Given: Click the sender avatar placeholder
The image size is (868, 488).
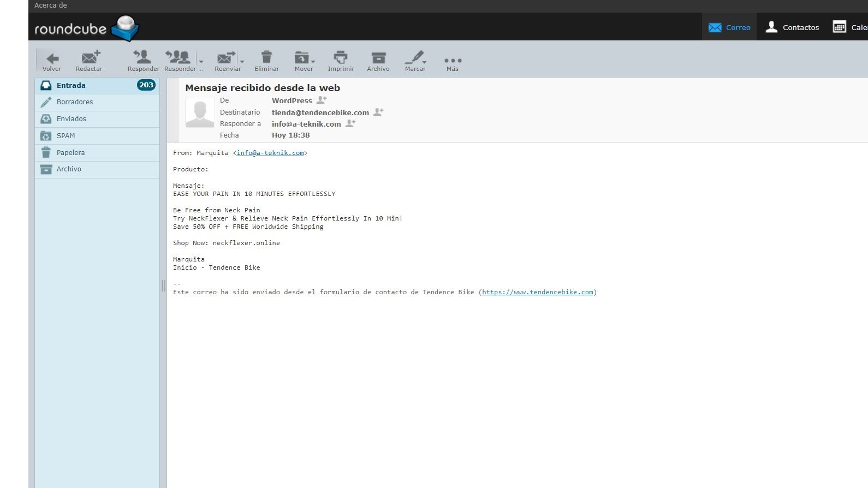Looking at the screenshot, I should (200, 113).
